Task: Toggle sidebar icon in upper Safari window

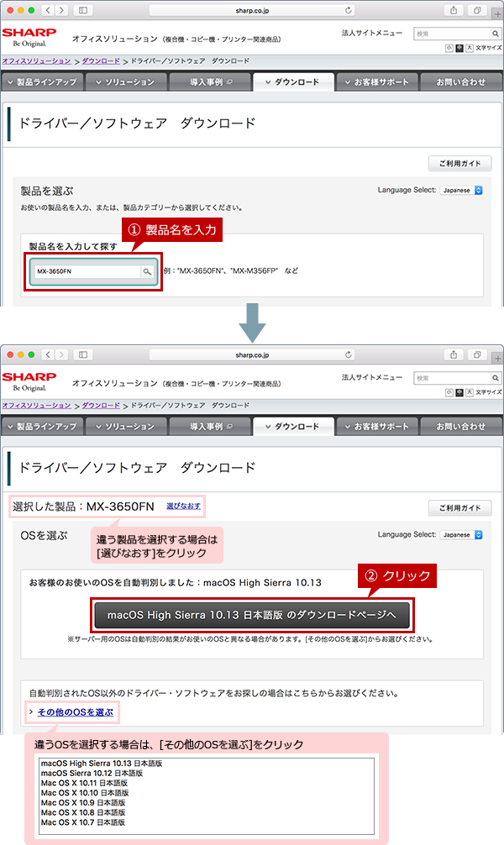Action: point(83,10)
